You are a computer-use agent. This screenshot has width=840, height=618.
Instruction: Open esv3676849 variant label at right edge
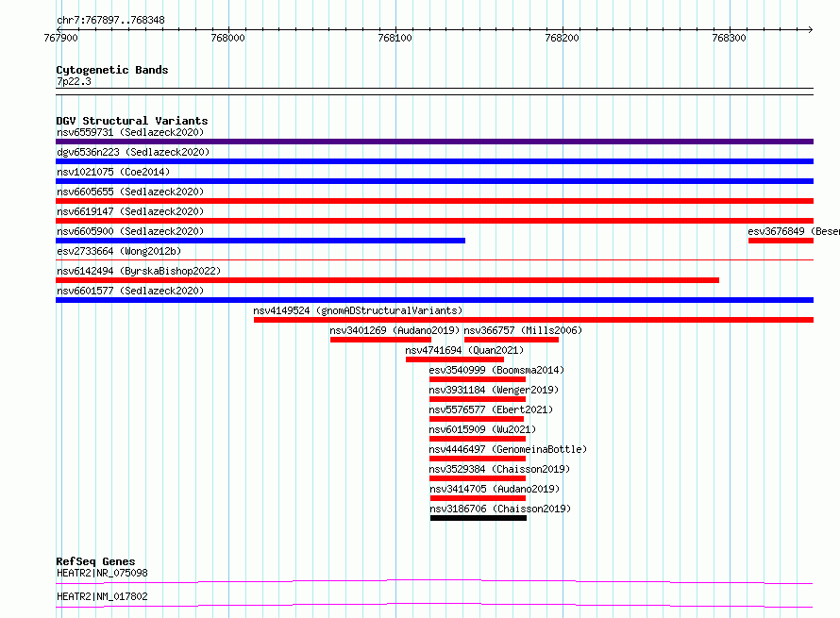tap(794, 231)
